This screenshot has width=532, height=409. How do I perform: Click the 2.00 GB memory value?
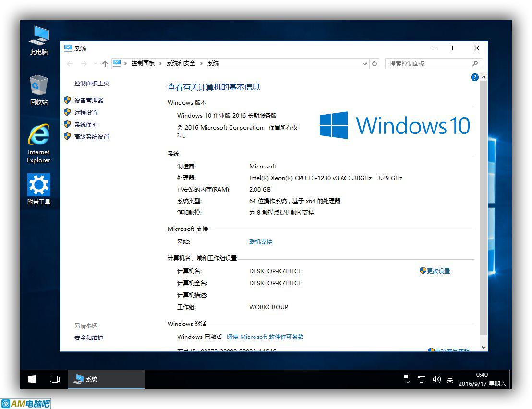260,190
